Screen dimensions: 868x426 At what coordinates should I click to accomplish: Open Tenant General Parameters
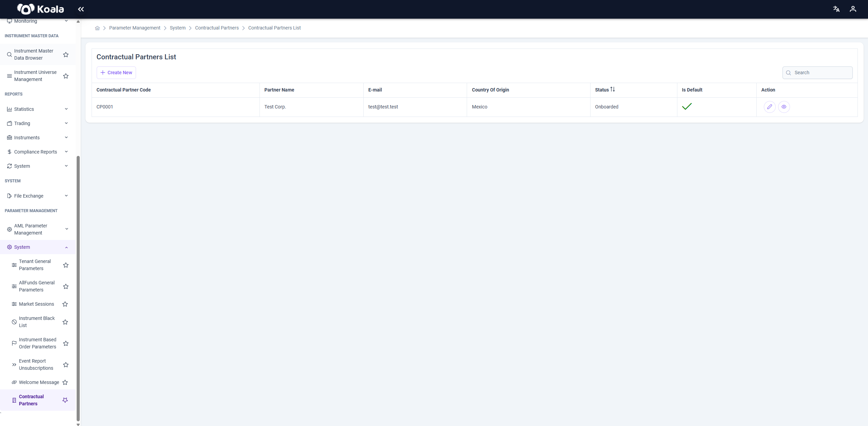point(35,265)
